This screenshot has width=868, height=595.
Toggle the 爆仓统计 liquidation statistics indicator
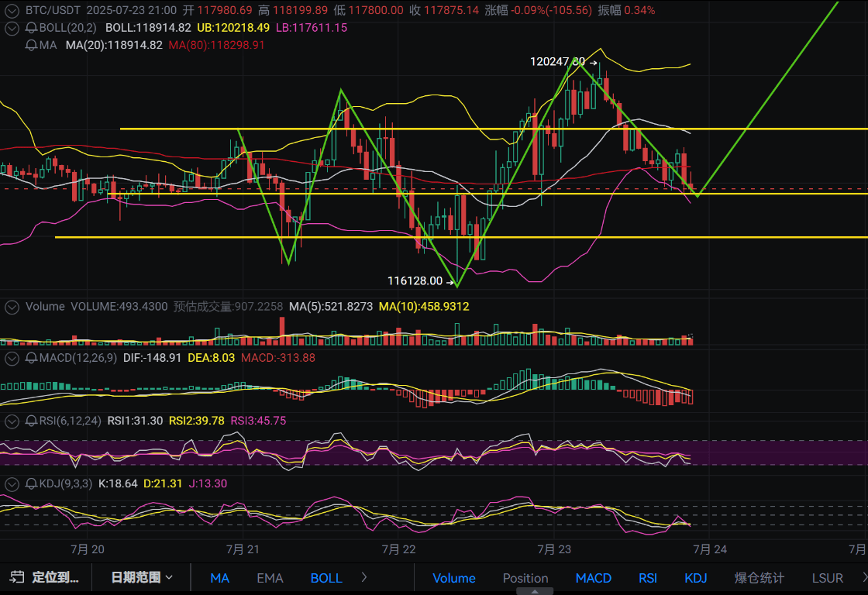click(x=759, y=578)
